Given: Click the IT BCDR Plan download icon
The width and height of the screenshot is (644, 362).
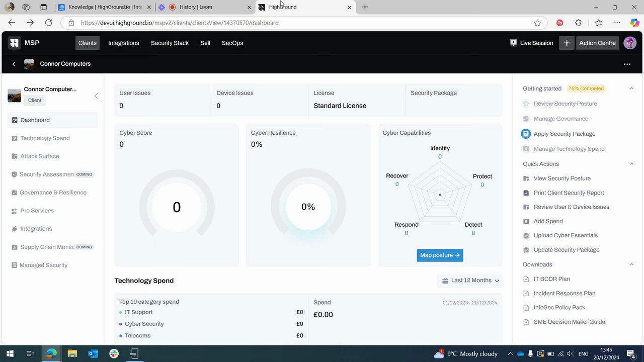Looking at the screenshot, I should tap(526, 279).
